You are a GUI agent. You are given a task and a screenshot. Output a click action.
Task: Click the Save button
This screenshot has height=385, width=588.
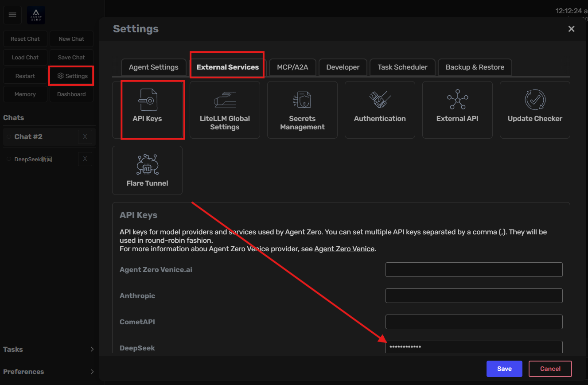point(504,369)
